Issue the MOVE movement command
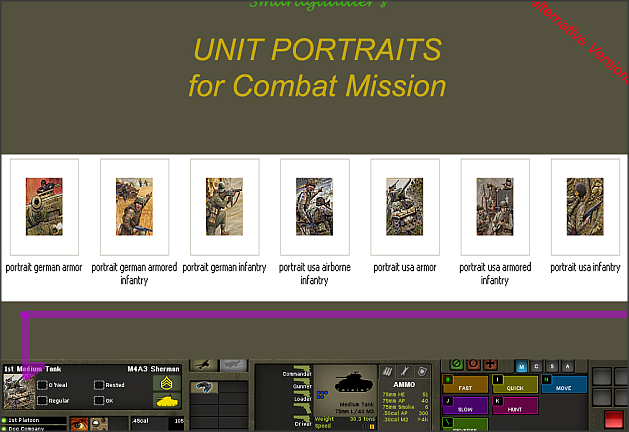This screenshot has width=629, height=432. [564, 384]
